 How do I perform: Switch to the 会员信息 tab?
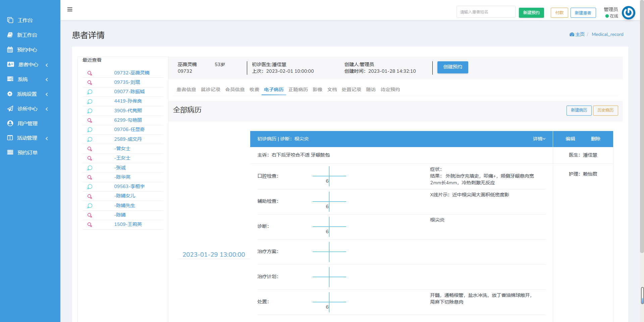pos(235,89)
